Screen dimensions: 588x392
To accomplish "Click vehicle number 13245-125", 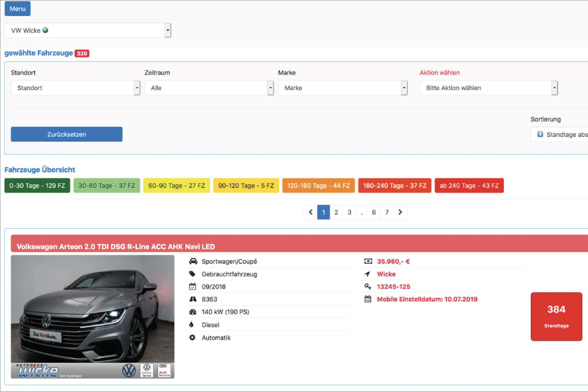I will pos(393,287).
